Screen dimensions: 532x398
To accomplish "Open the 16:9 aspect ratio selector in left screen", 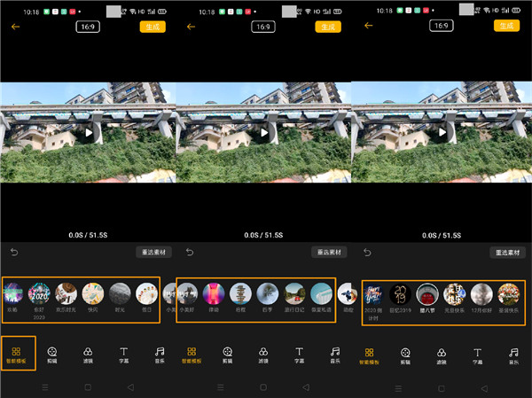I will [88, 27].
